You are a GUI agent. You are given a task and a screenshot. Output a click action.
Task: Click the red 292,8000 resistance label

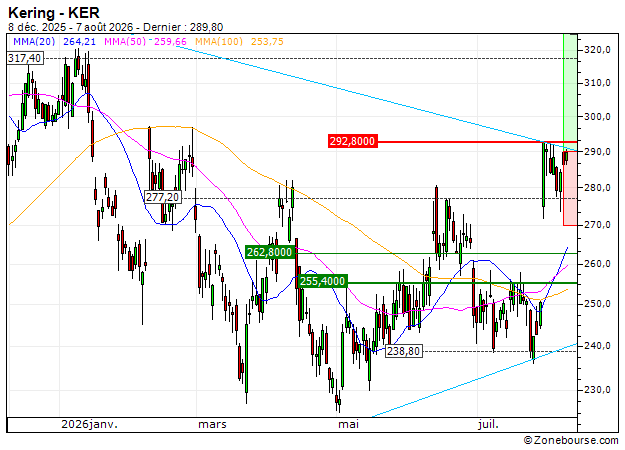(352, 141)
